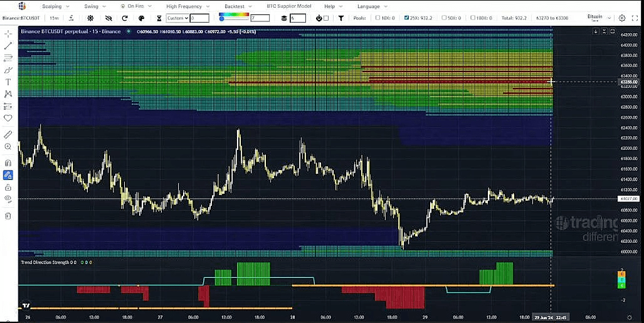Select the Text annotation tool

click(x=8, y=82)
